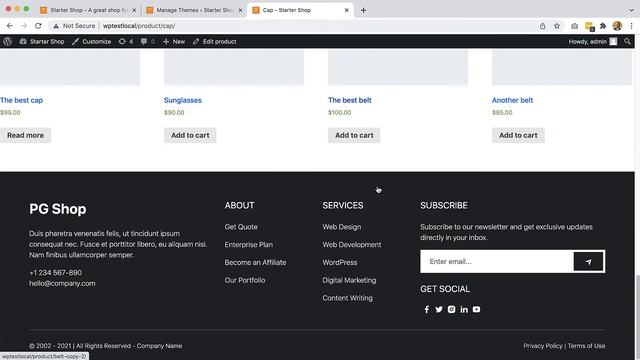This screenshot has height=360, width=640.
Task: Open Customize in the admin bar
Action: 91,41
